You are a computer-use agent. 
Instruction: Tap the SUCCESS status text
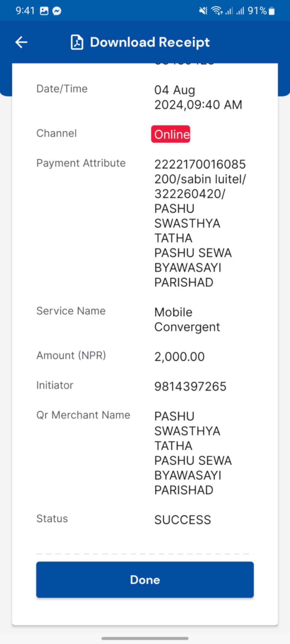(183, 520)
